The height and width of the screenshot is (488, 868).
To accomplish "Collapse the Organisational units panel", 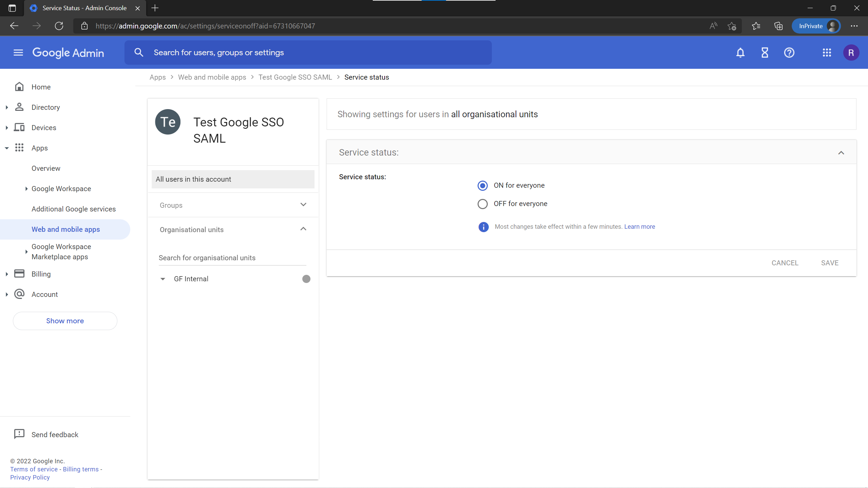I will click(x=303, y=229).
